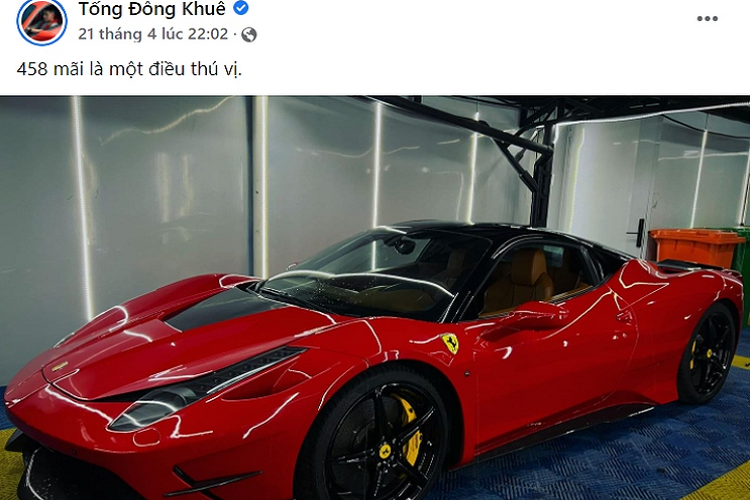Click the black rear wheel of the Ferrari
The image size is (750, 500).
click(708, 354)
